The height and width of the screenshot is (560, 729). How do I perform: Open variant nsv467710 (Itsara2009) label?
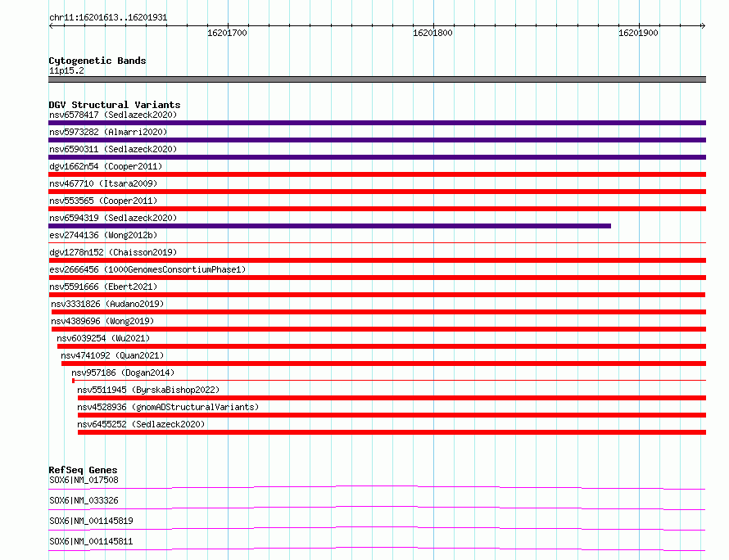point(103,183)
